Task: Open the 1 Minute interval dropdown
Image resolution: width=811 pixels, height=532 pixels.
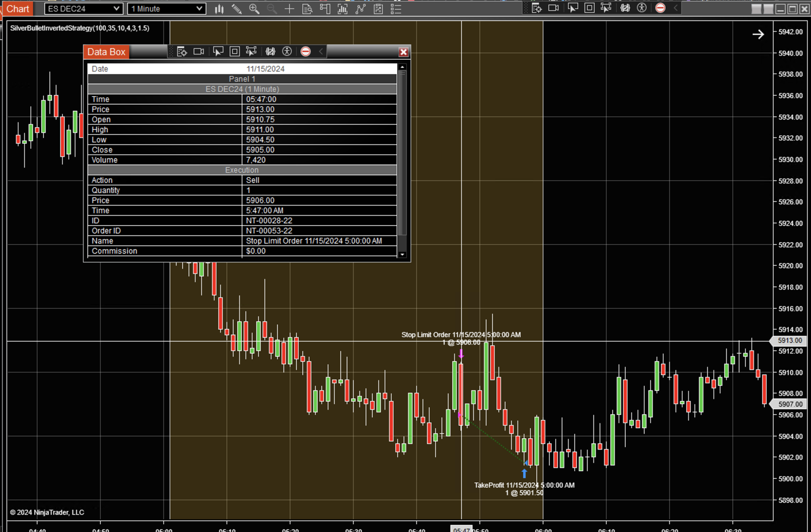Action: point(167,9)
